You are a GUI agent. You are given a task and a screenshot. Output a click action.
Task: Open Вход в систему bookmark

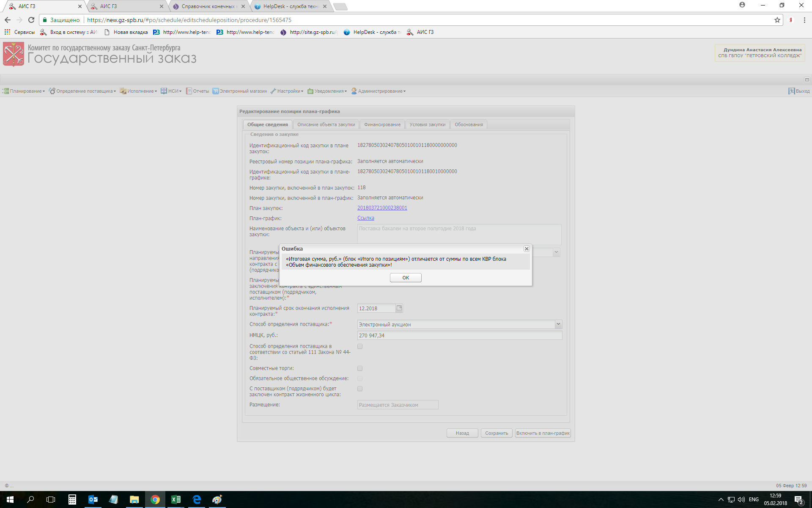coord(69,32)
